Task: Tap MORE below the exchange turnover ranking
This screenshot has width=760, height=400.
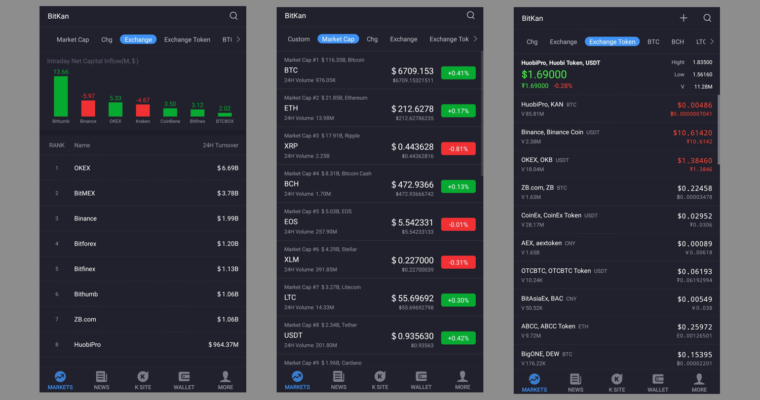Action: pos(226,379)
